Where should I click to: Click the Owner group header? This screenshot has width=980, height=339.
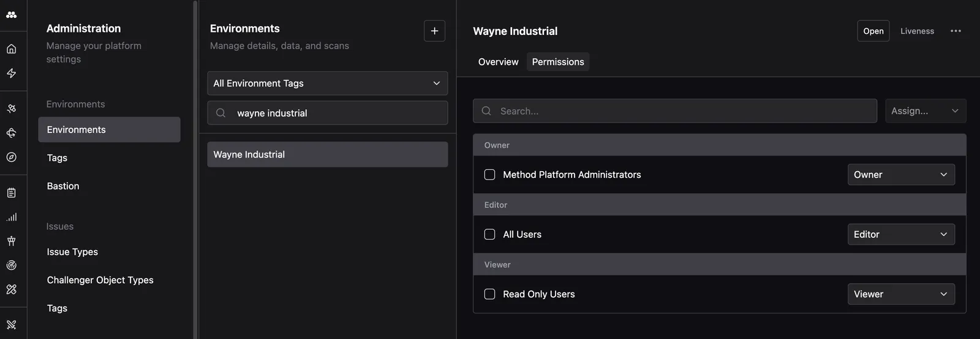(720, 145)
